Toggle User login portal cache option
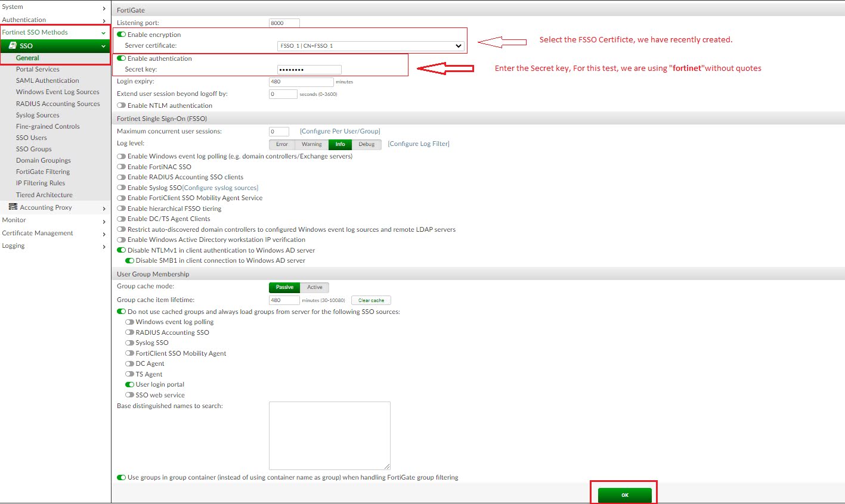 click(x=129, y=384)
